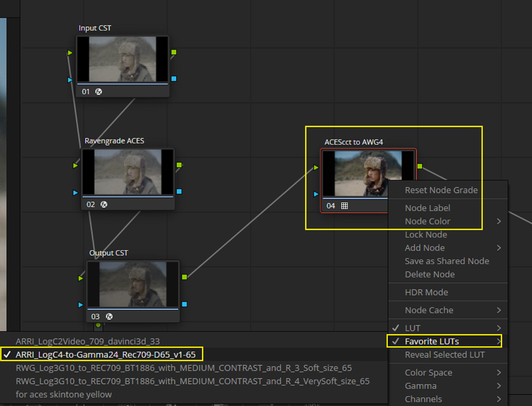Click Reveal Selected LUT
532x406 pixels.
point(448,355)
